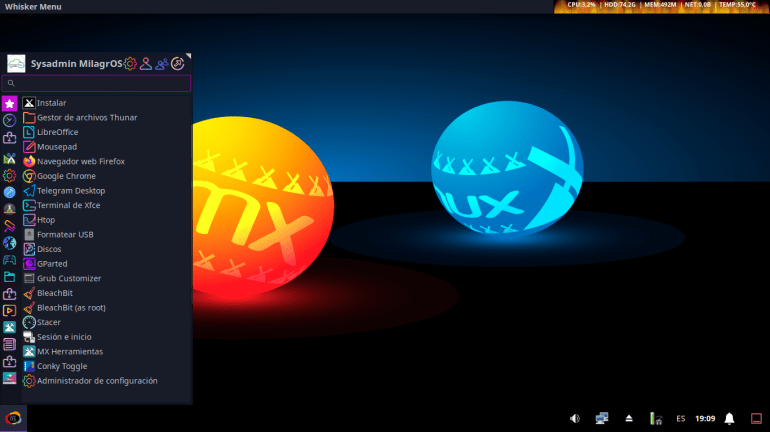Viewport: 770px width, 432px height.
Task: Select the Favorites star category
Action: 9,103
